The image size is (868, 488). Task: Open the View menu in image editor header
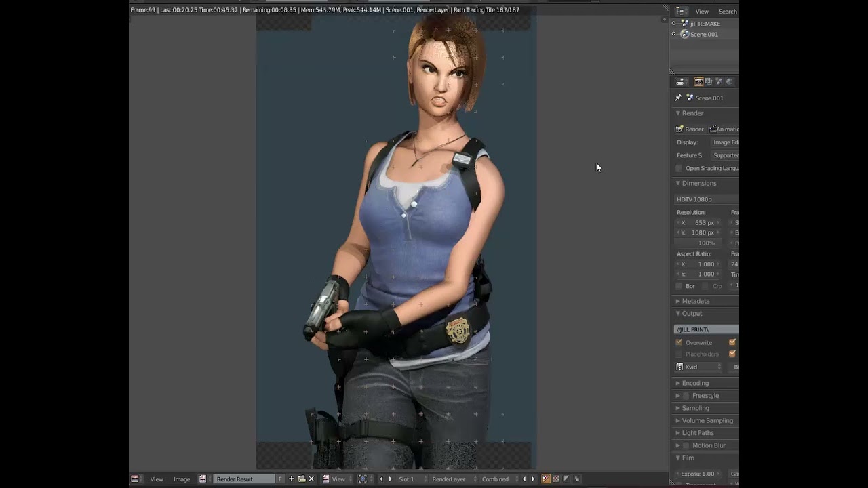(157, 479)
